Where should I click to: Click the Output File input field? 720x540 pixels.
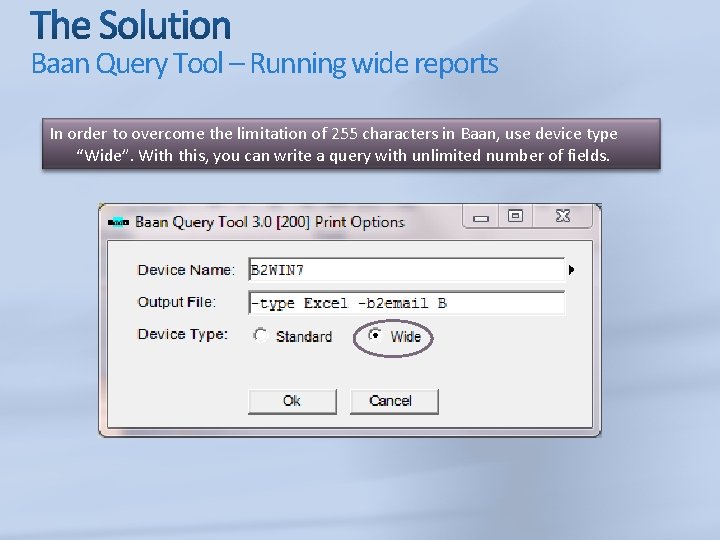(406, 303)
